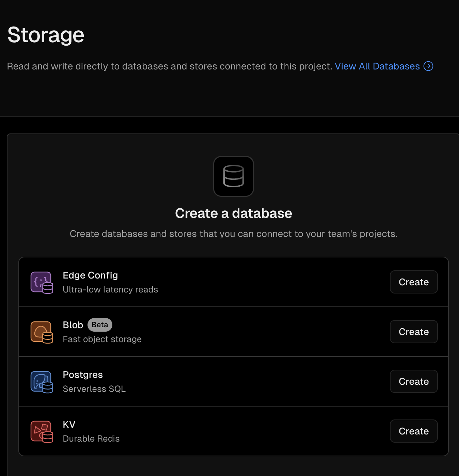Select the Edge Config title text
The width and height of the screenshot is (459, 476).
90,275
